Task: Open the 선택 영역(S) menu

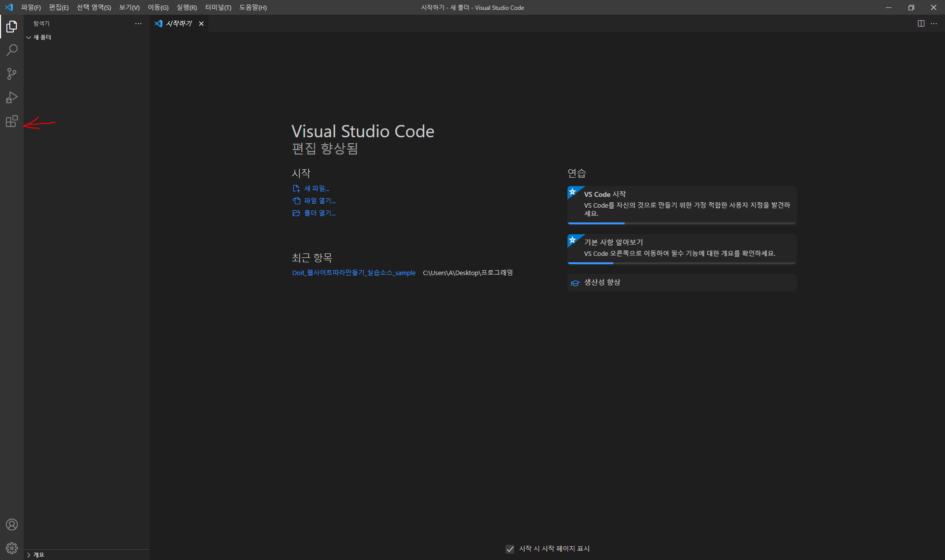Action: coord(94,7)
